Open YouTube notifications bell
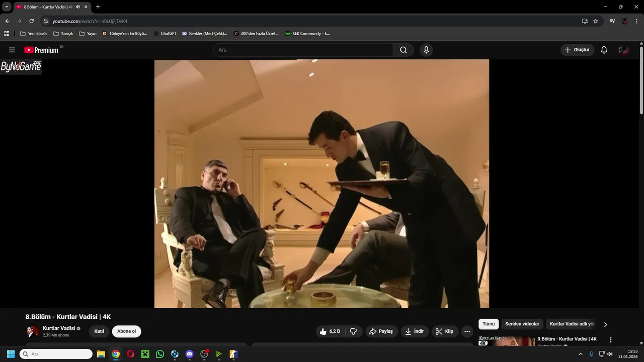Viewport: 644px width, 362px height. tap(604, 50)
